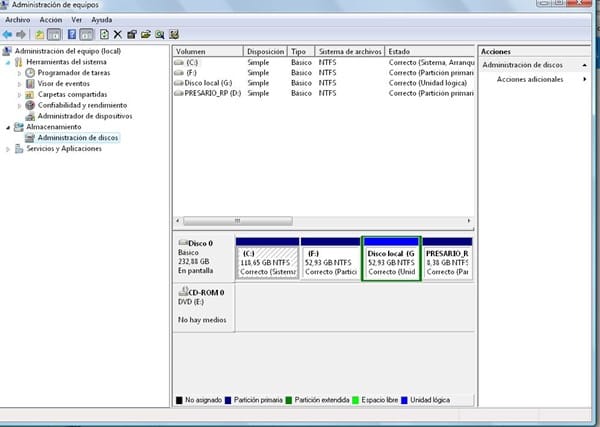The height and width of the screenshot is (427, 600).
Task: Click the Disco local (G:) partition block
Action: click(x=391, y=261)
